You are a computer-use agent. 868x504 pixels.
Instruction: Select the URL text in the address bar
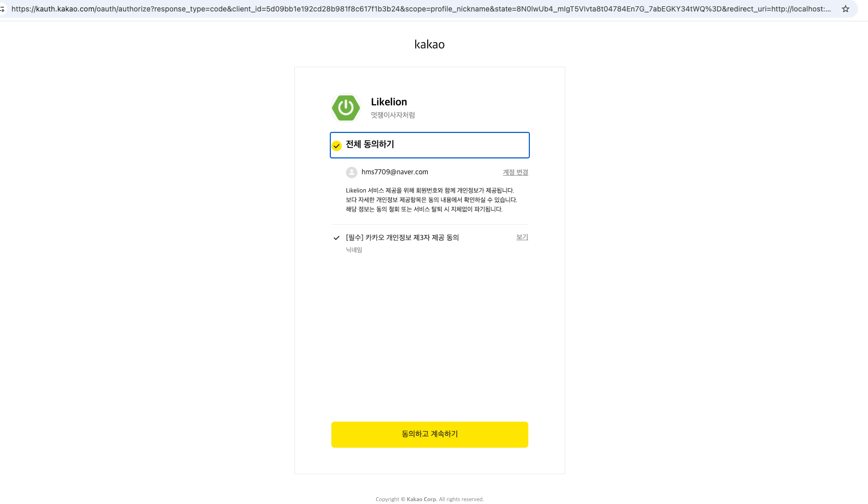tap(421, 9)
